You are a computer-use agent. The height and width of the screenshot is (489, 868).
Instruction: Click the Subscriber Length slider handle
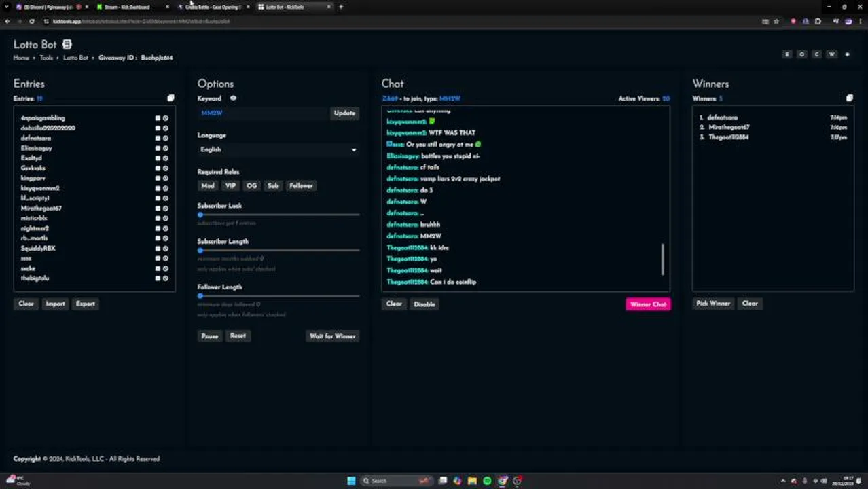(x=200, y=251)
